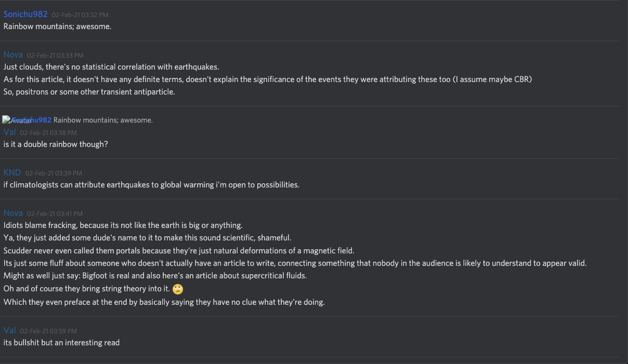The image size is (628, 364).
Task: Click the Nova username above 'Idiots blame fracking'
Action: [x=13, y=213]
